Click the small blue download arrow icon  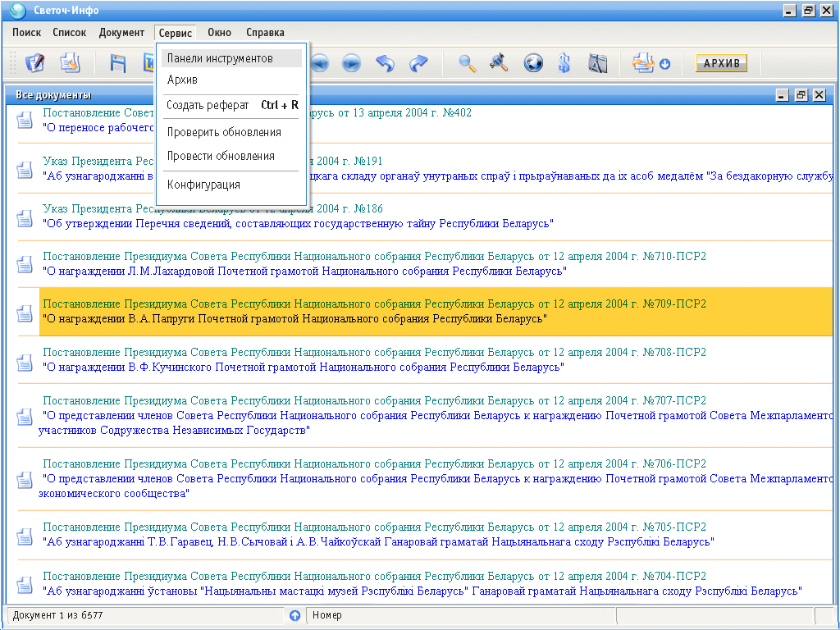(664, 64)
